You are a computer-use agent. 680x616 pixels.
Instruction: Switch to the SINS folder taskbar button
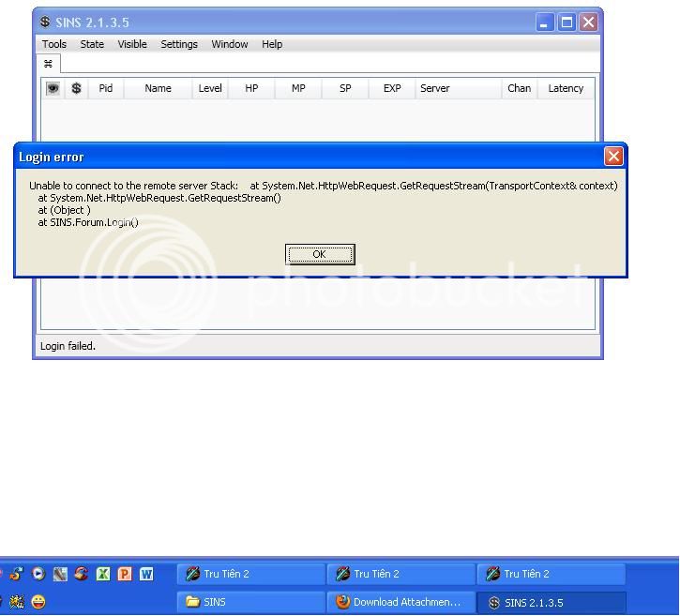251,602
